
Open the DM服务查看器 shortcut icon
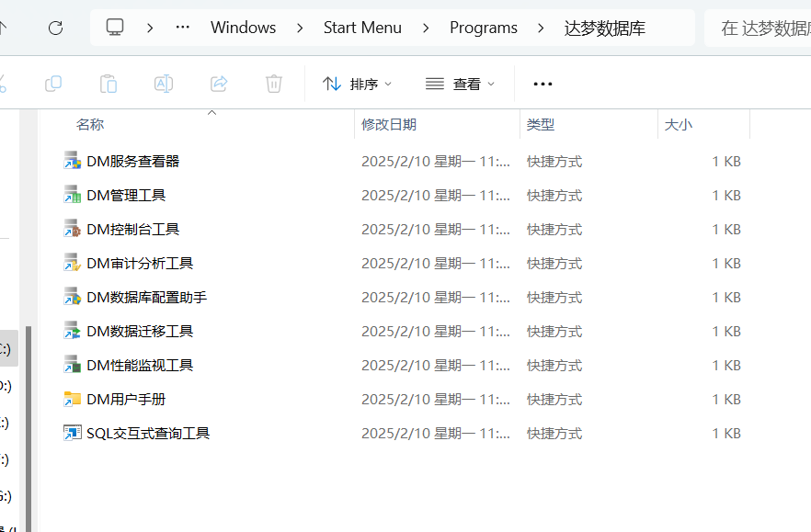point(73,161)
